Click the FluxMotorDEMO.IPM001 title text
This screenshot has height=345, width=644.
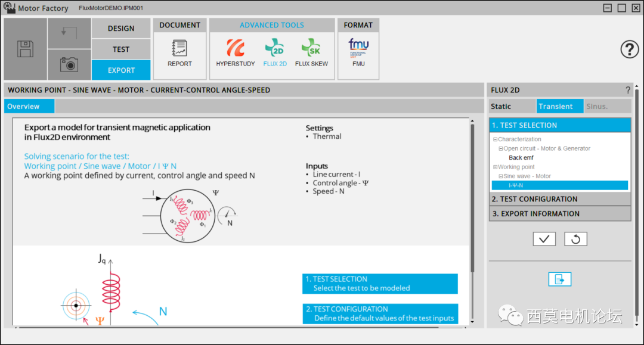[x=111, y=8]
